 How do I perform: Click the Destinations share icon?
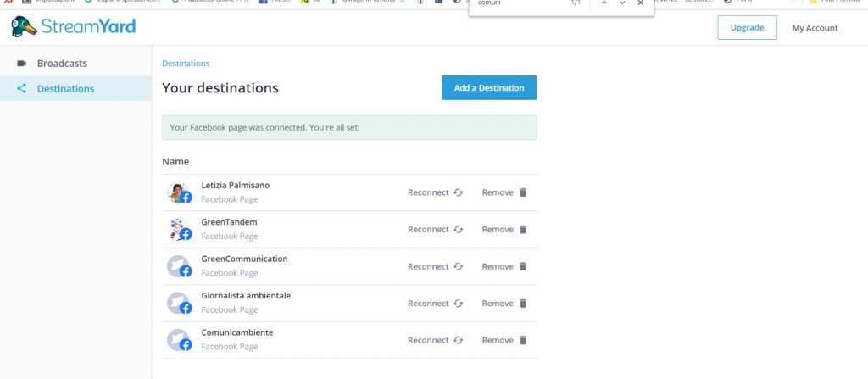click(x=21, y=89)
